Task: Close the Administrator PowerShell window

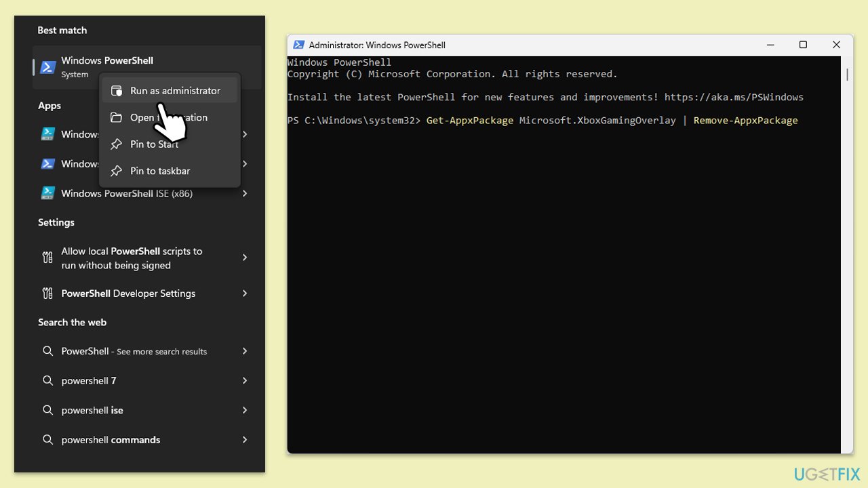Action: [836, 45]
